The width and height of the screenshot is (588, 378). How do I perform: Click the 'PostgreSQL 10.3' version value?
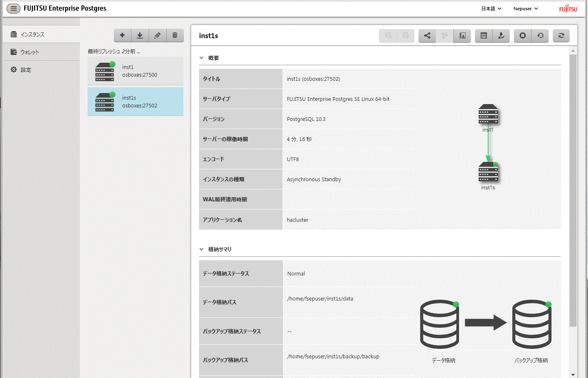click(x=306, y=119)
